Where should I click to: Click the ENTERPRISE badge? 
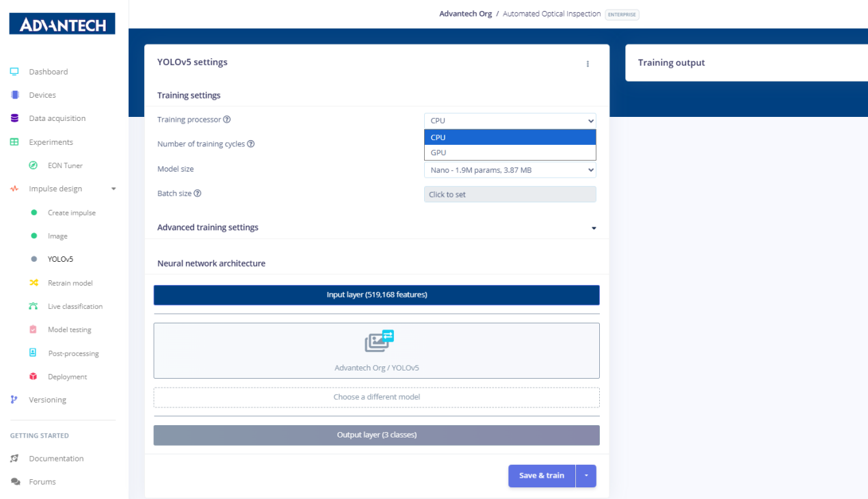click(x=622, y=14)
